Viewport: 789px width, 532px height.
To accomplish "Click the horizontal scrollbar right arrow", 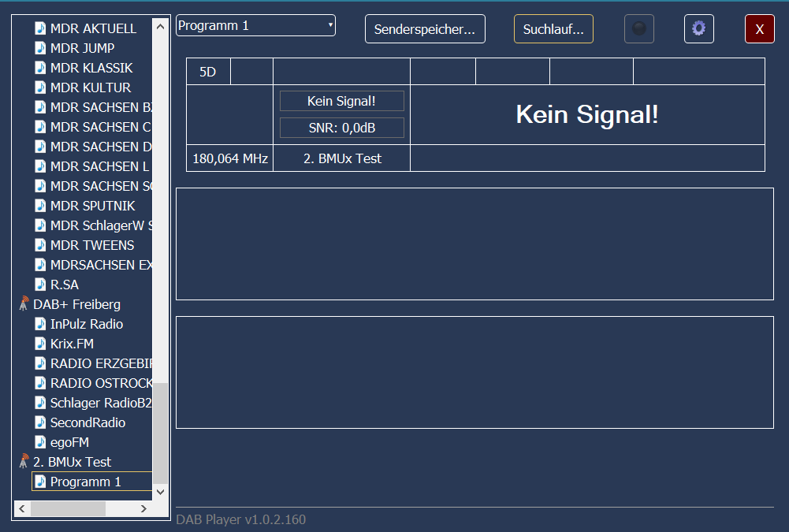I will click(143, 509).
